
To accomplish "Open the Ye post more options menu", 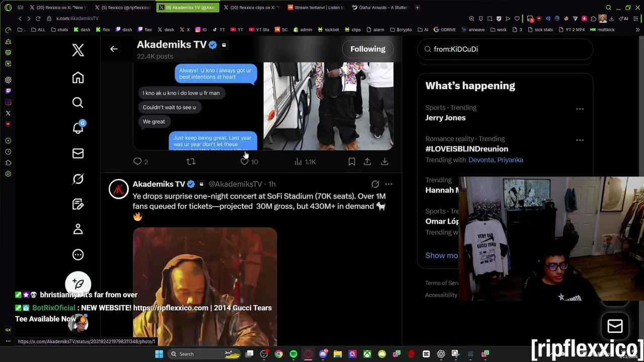I will pyautogui.click(x=388, y=184).
